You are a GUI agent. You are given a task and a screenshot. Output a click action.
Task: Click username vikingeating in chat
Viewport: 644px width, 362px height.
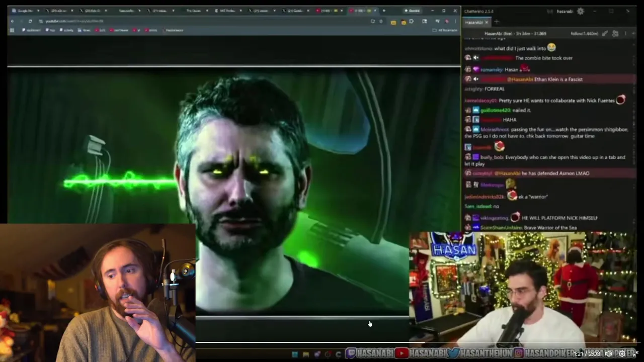click(x=495, y=218)
